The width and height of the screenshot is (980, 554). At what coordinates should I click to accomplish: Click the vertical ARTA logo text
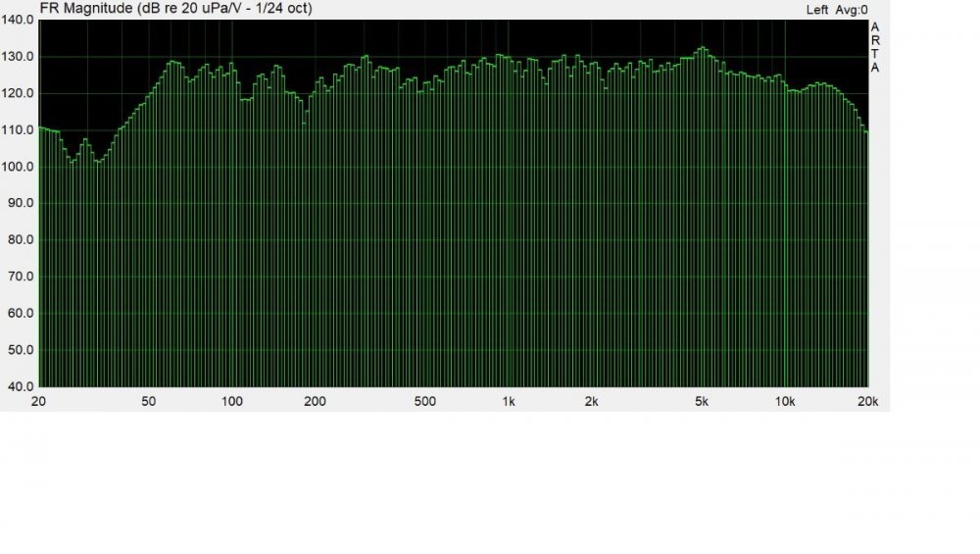click(x=875, y=47)
